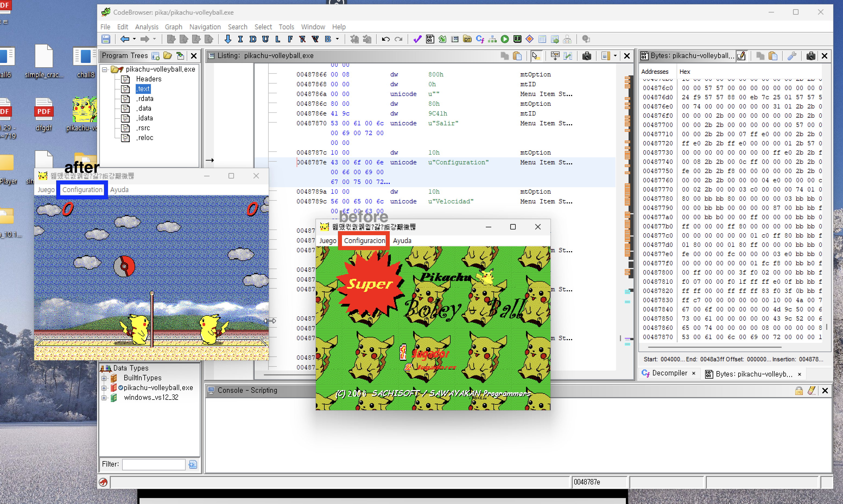Open the function call tree hierarchy icon
Screen dimensions: 843x504
click(x=492, y=39)
